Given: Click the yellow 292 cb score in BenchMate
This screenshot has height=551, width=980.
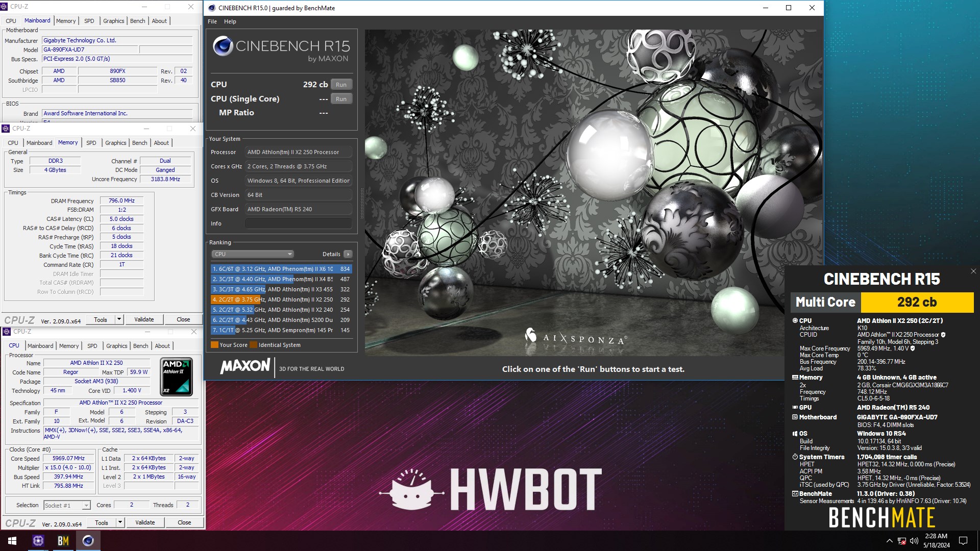Looking at the screenshot, I should coord(917,303).
